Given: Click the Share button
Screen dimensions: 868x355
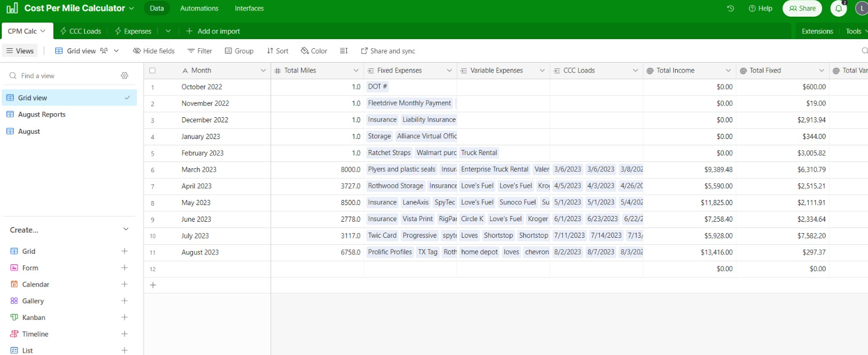Looking at the screenshot, I should point(802,8).
